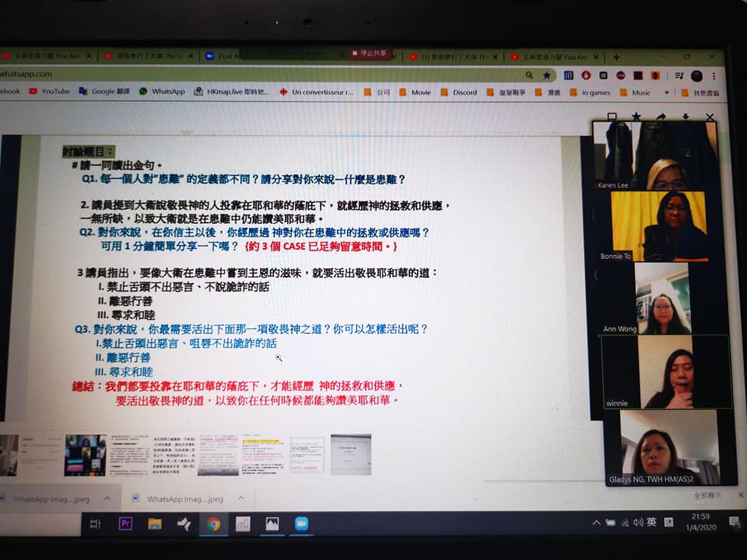Open the video-call grid thumbnail in the strip

pyautogui.click(x=86, y=455)
